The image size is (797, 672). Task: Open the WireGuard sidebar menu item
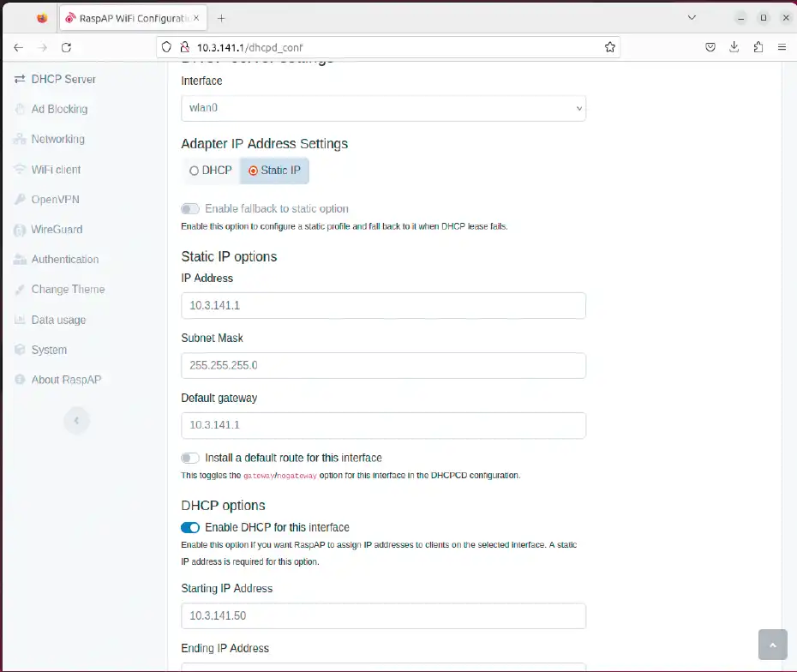pyautogui.click(x=57, y=229)
